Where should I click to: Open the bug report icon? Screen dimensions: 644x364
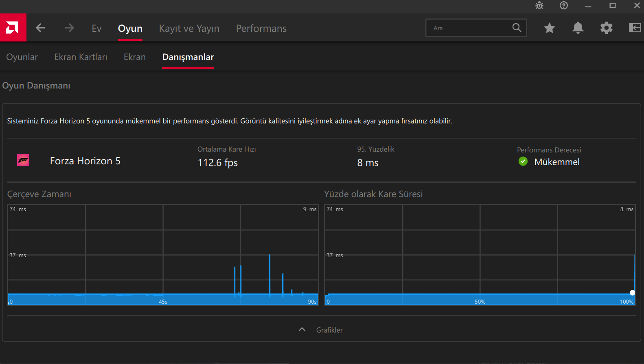(x=539, y=5)
